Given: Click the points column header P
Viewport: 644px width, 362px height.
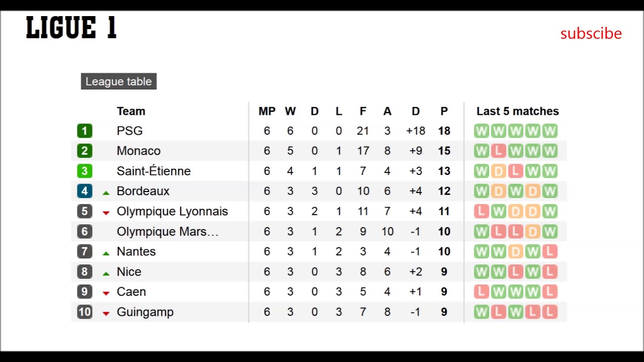Looking at the screenshot, I should pos(444,111).
